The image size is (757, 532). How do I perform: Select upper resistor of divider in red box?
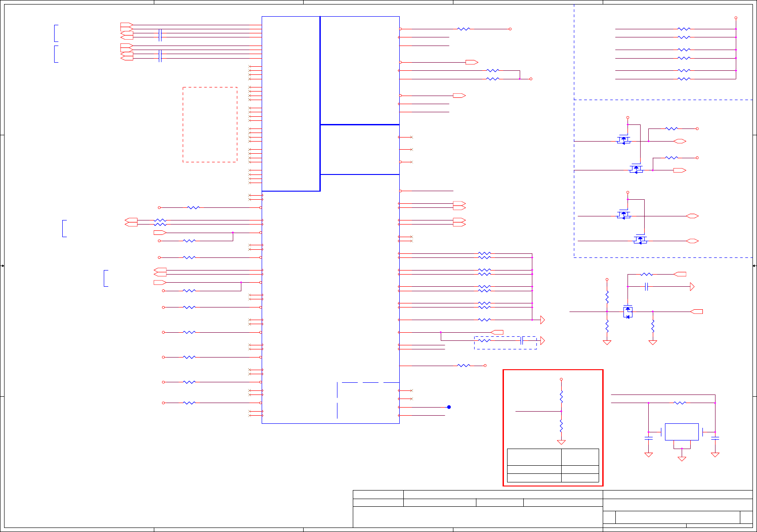tap(561, 397)
